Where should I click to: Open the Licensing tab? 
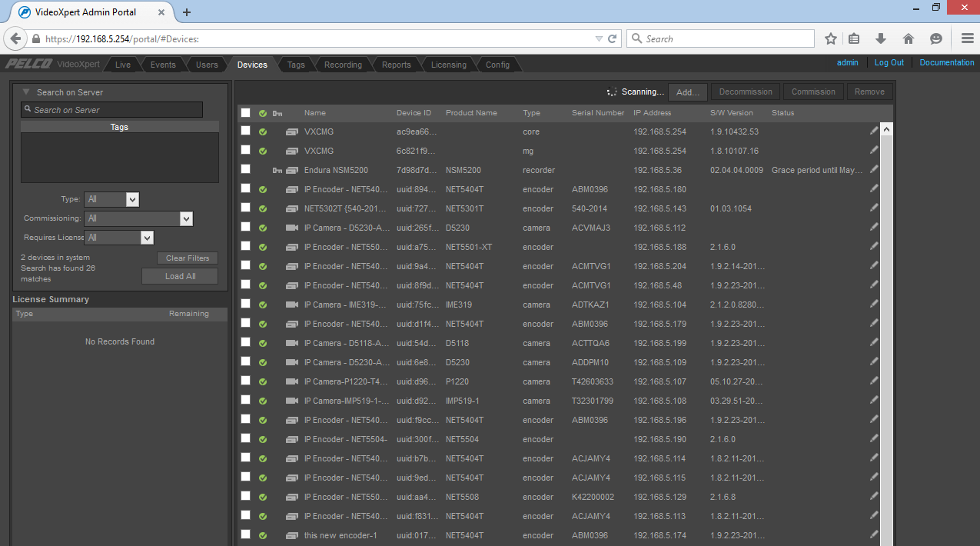[x=448, y=65]
